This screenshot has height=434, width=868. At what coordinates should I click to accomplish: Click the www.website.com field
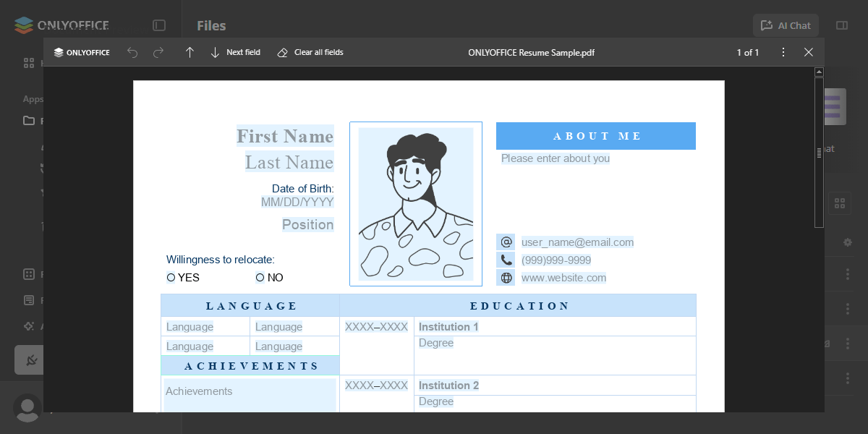pos(564,278)
